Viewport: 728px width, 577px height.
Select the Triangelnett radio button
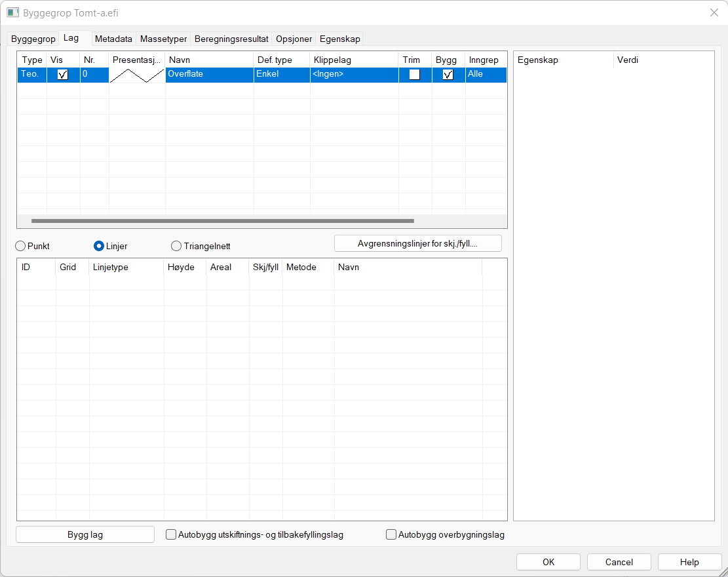176,246
